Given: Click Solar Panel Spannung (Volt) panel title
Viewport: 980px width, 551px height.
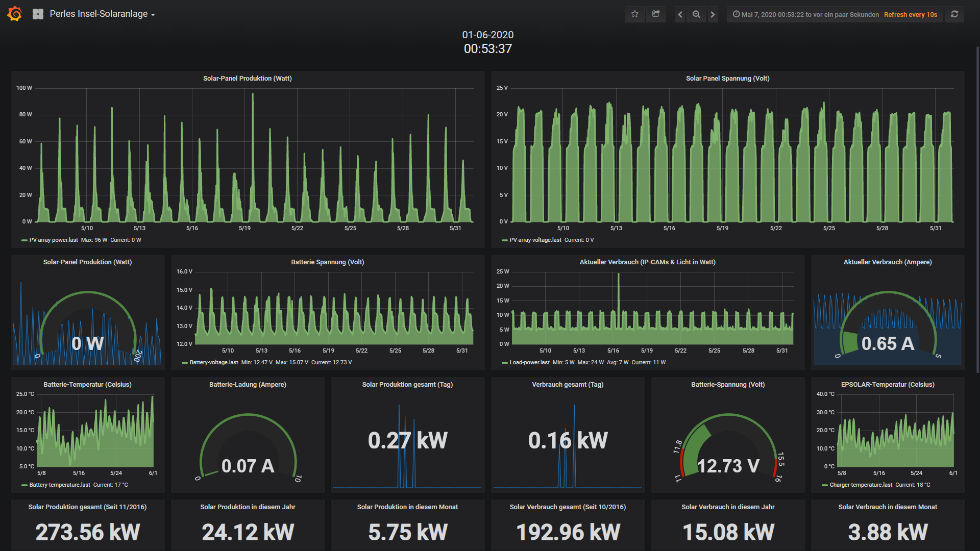Looking at the screenshot, I should pyautogui.click(x=727, y=78).
